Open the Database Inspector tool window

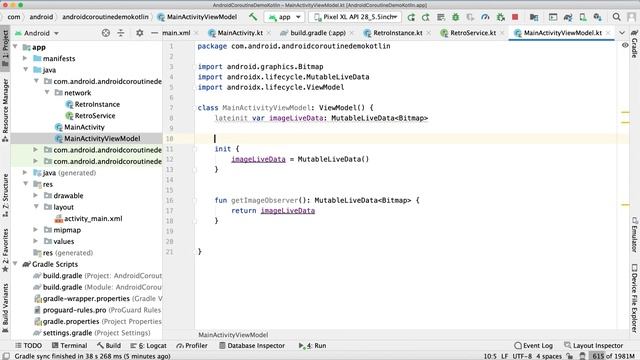pos(252,346)
